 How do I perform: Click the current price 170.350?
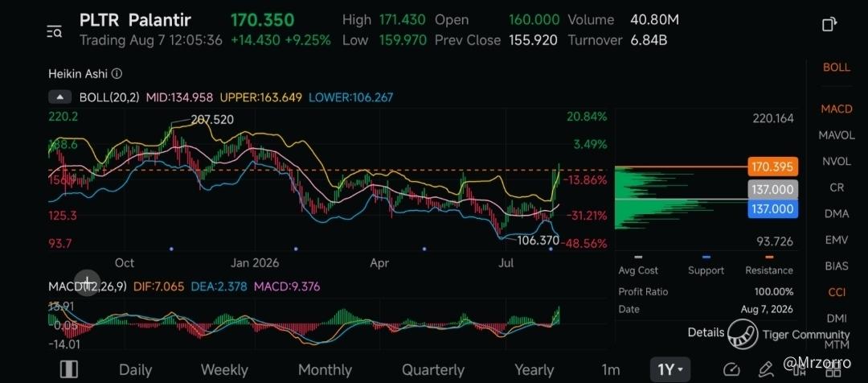click(x=262, y=20)
